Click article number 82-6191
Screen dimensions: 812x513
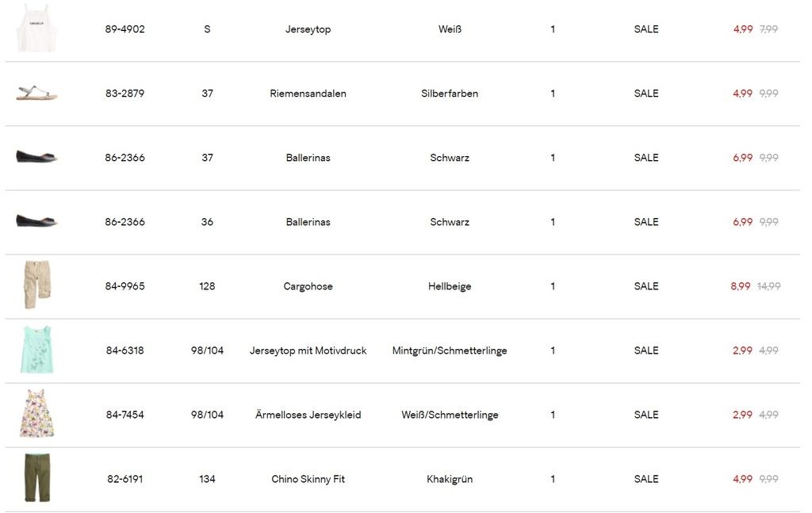(125, 479)
